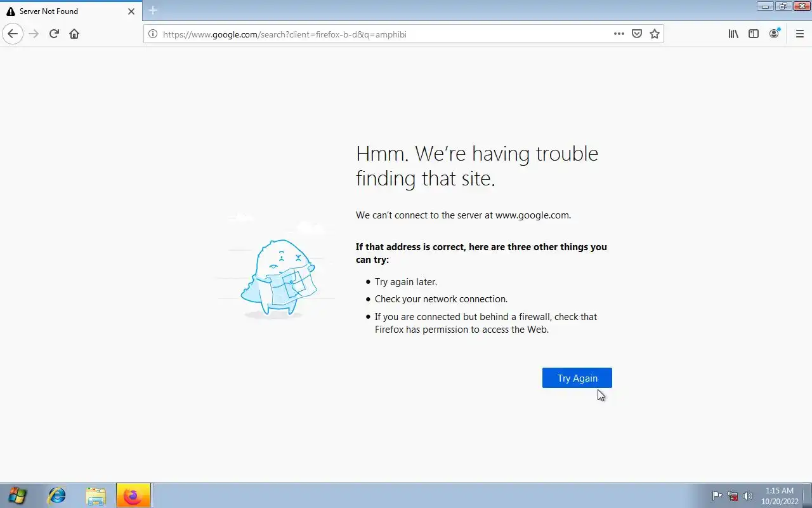Click 'Try again later.' bullet text
This screenshot has width=812, height=508.
tap(406, 282)
